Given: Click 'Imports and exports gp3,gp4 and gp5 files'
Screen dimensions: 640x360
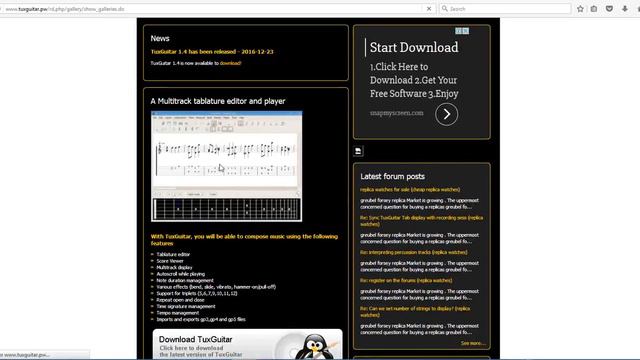Looking at the screenshot, I should (x=201, y=320).
